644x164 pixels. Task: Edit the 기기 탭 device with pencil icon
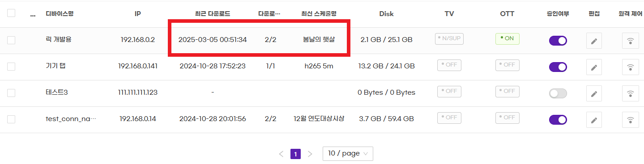[594, 67]
